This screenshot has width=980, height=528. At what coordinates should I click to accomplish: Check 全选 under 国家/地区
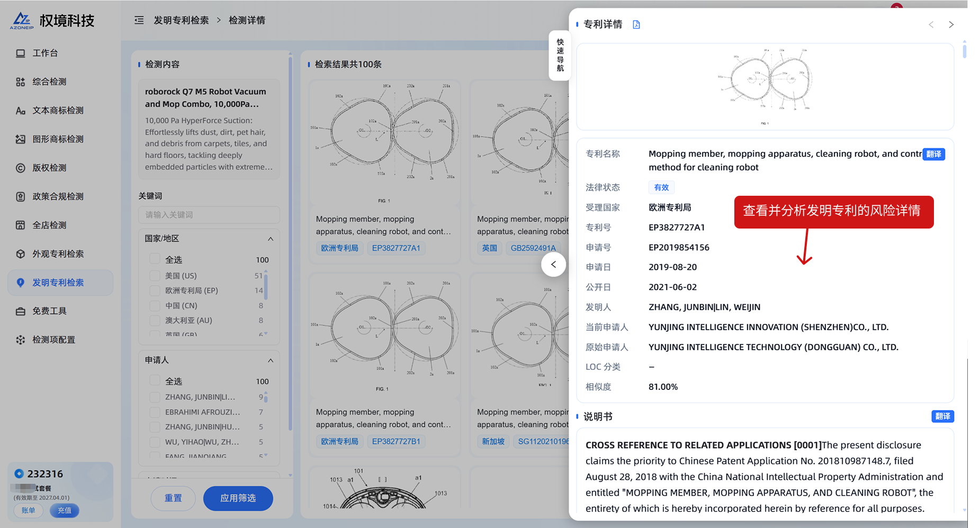coord(155,259)
